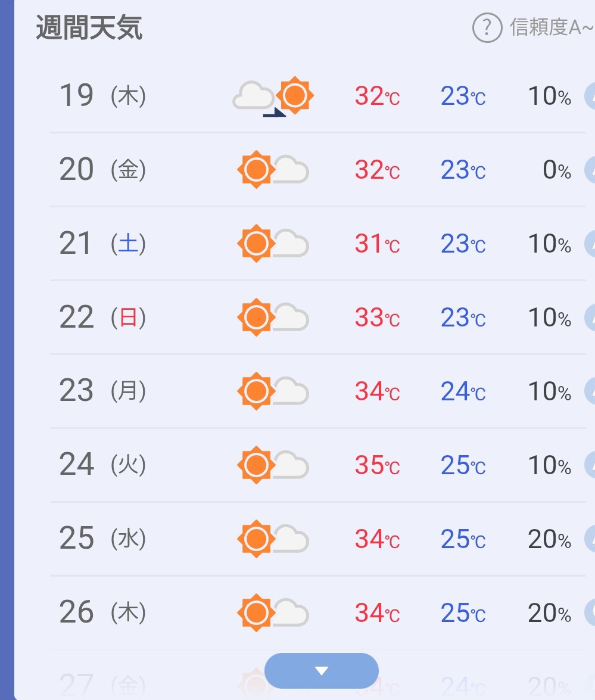Viewport: 595px width, 700px height.
Task: Click the weather icon for Wednesday the 25th
Action: pos(273,539)
